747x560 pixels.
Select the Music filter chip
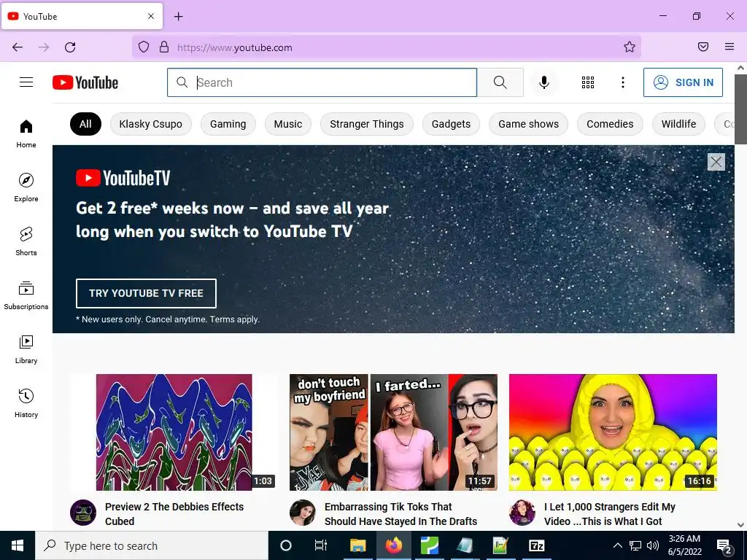pos(287,124)
